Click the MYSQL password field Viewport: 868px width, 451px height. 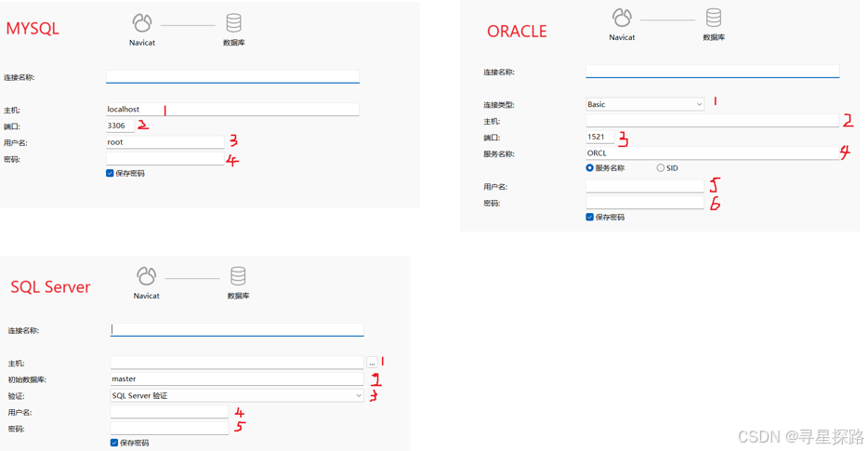(x=165, y=159)
